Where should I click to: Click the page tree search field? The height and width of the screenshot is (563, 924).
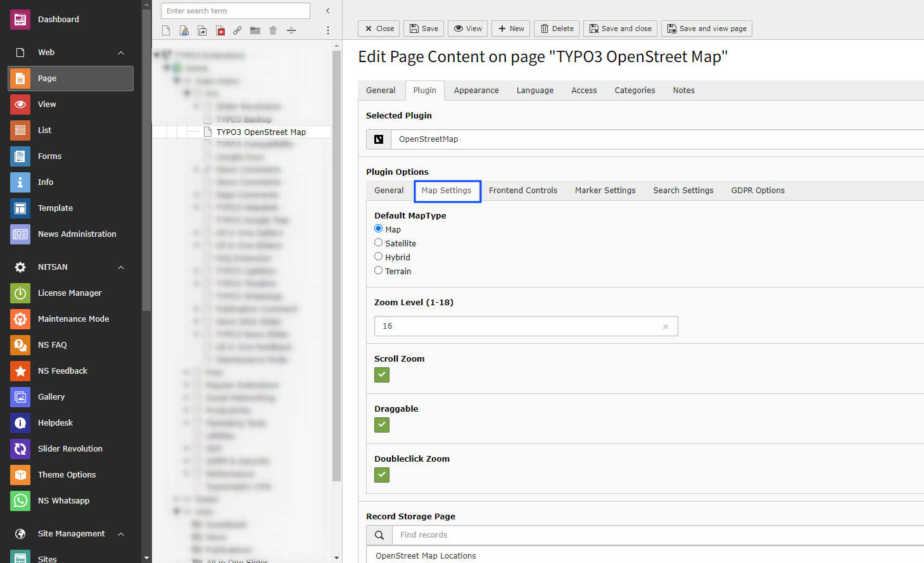pyautogui.click(x=236, y=11)
